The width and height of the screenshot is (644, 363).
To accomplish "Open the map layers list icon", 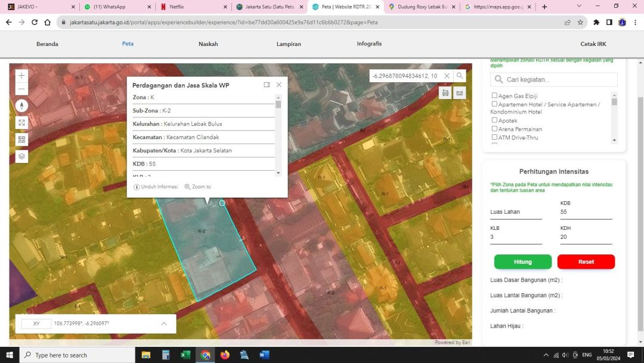I will click(x=21, y=156).
